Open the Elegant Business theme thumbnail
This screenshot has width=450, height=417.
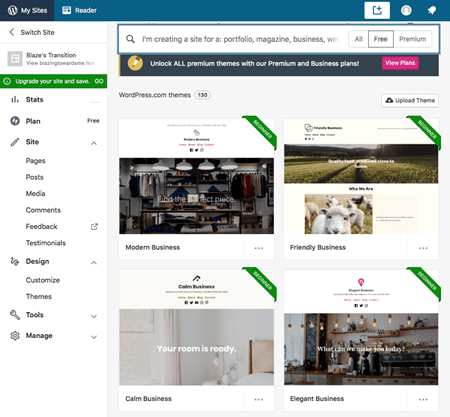(361, 328)
